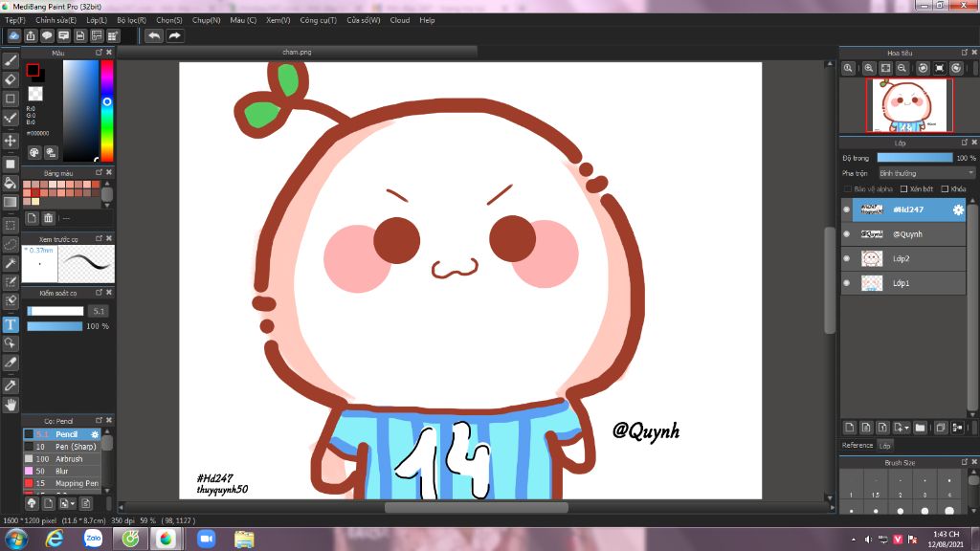Adjust the Độ trong opacity slider

point(915,158)
